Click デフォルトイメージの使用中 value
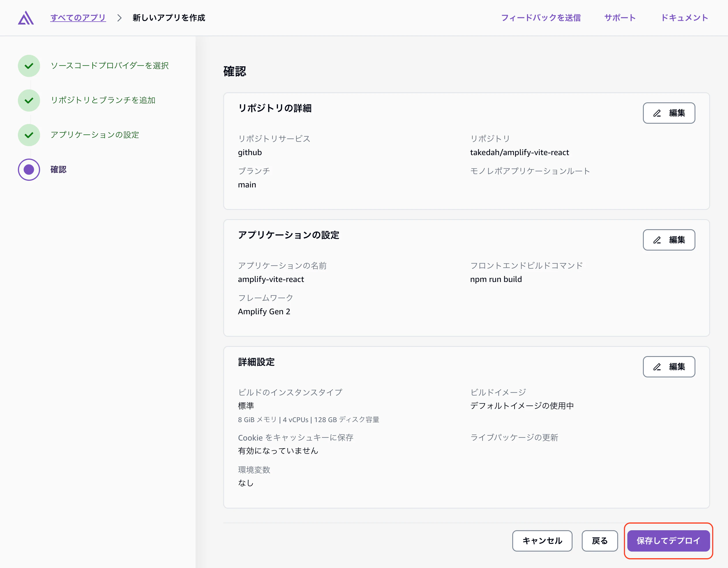This screenshot has height=568, width=728. click(x=522, y=406)
